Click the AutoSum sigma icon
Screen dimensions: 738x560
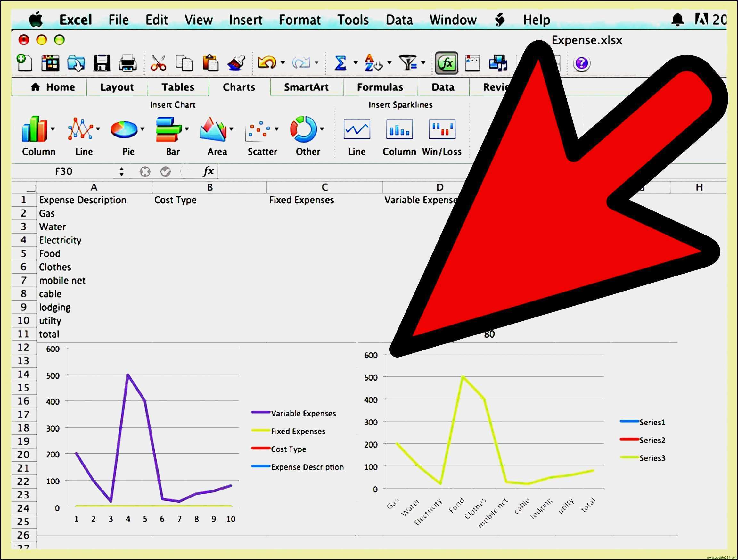(x=340, y=63)
